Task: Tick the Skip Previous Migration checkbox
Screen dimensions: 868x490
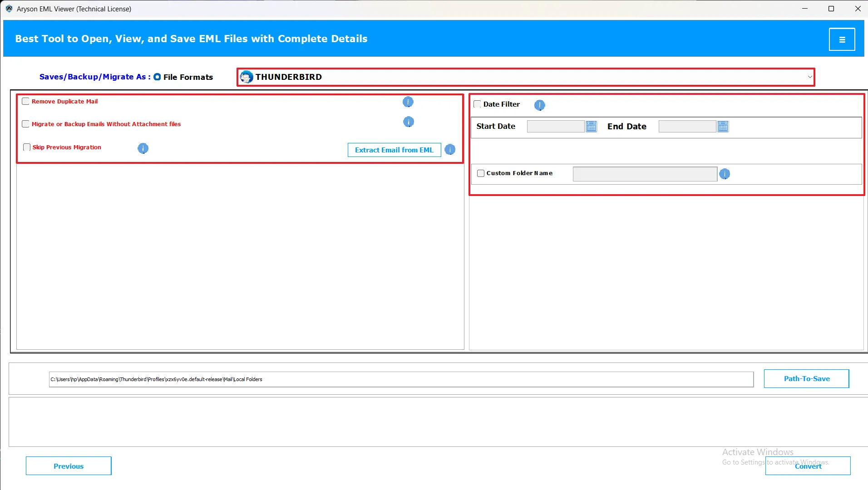Action: click(x=27, y=147)
